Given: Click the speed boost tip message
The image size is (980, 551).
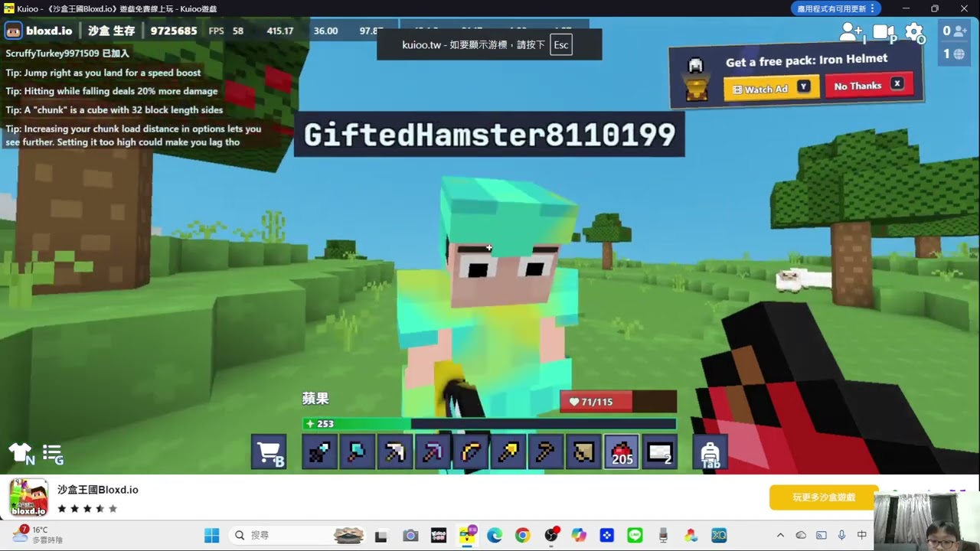Looking at the screenshot, I should (103, 73).
